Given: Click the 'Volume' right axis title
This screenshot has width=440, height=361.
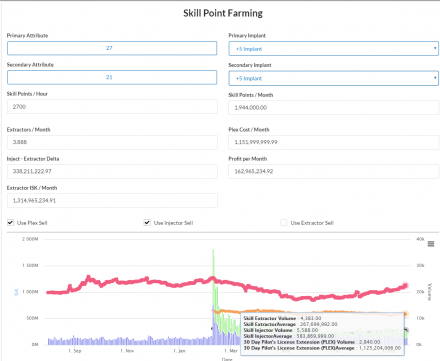Looking at the screenshot, I should click(430, 292).
